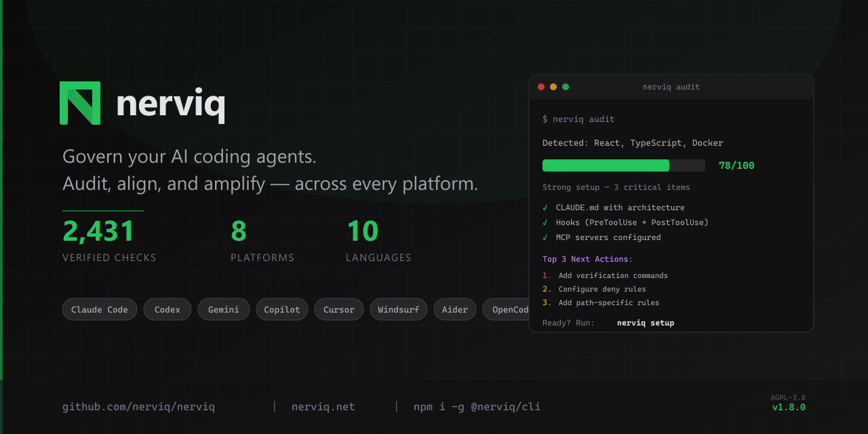Click the yellow terminal window dot
The height and width of the screenshot is (434, 868).
pos(553,87)
